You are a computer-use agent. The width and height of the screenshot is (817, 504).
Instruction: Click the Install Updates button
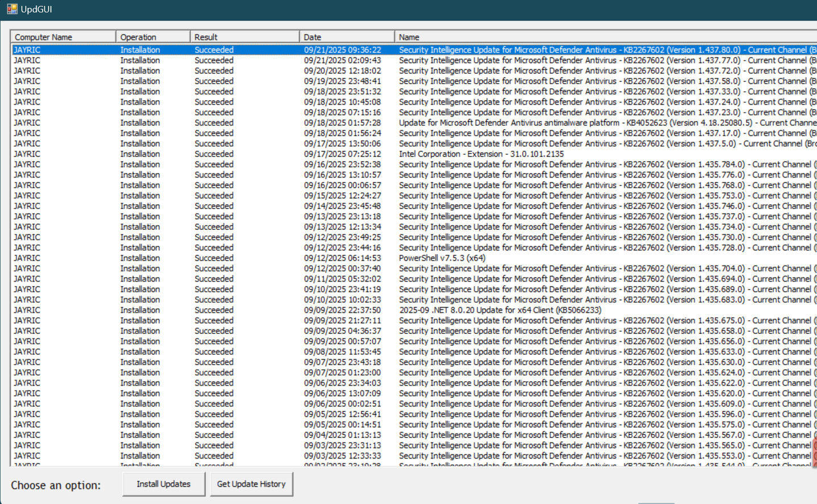pos(163,484)
